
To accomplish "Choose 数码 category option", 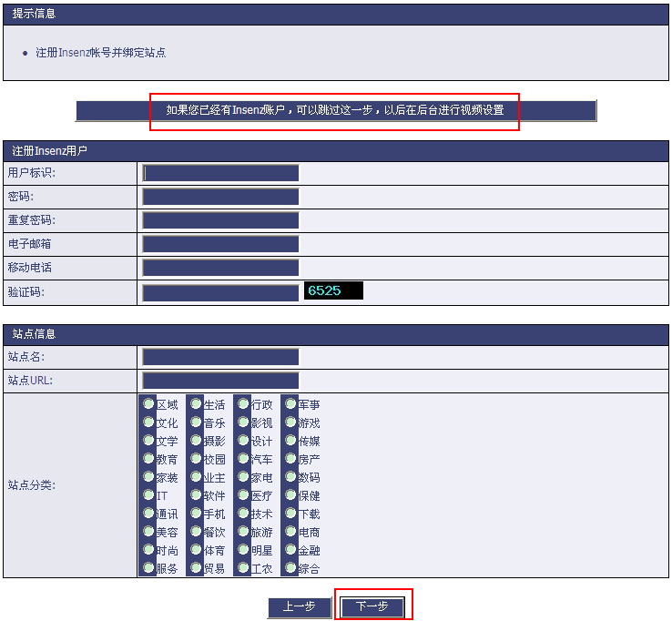I will [x=290, y=476].
